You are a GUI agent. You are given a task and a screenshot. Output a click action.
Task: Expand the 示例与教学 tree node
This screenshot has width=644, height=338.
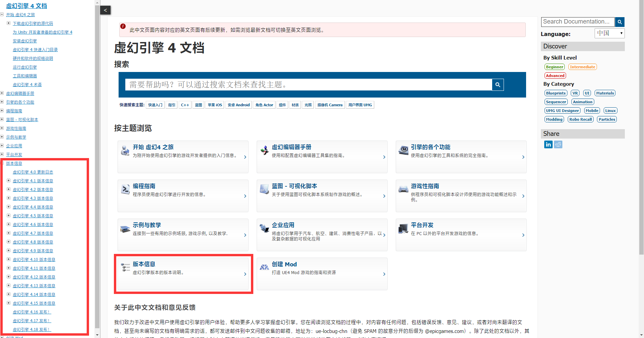point(2,137)
